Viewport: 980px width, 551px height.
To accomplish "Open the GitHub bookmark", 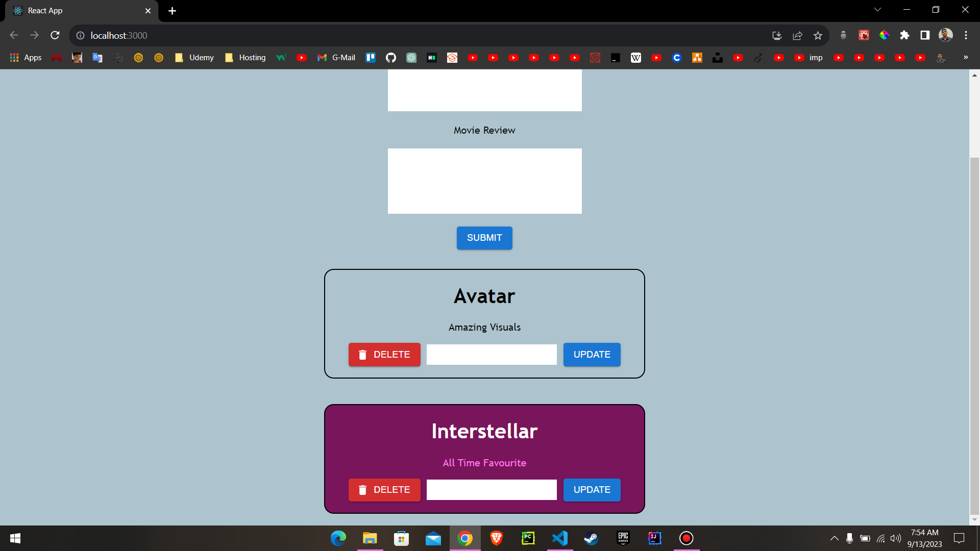I will 391,58.
